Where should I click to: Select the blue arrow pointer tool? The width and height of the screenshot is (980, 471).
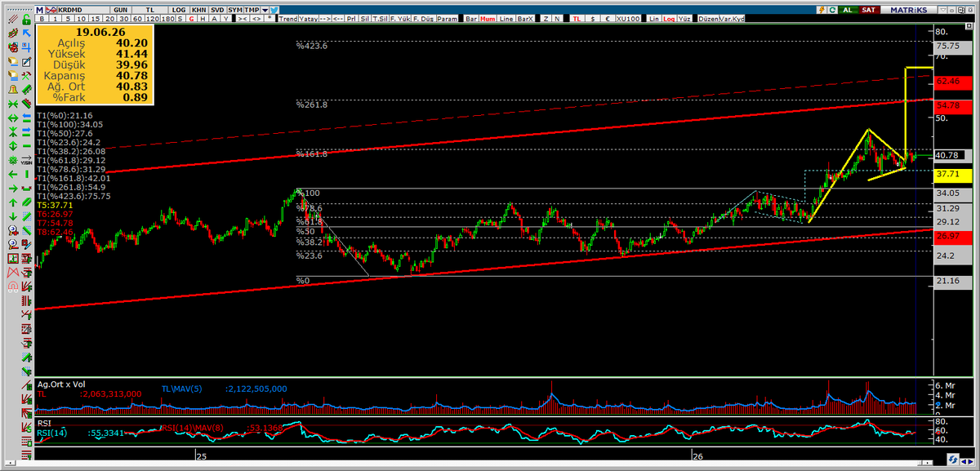point(27,33)
